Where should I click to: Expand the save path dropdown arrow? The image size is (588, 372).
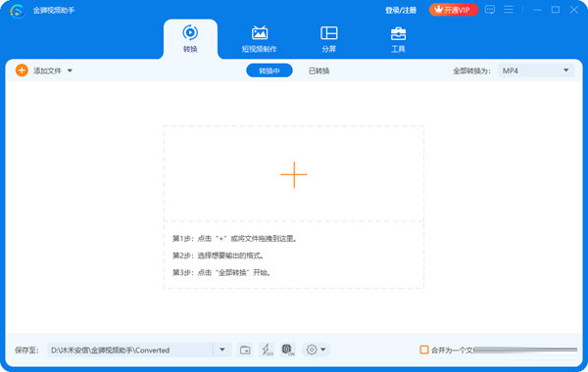[222, 349]
